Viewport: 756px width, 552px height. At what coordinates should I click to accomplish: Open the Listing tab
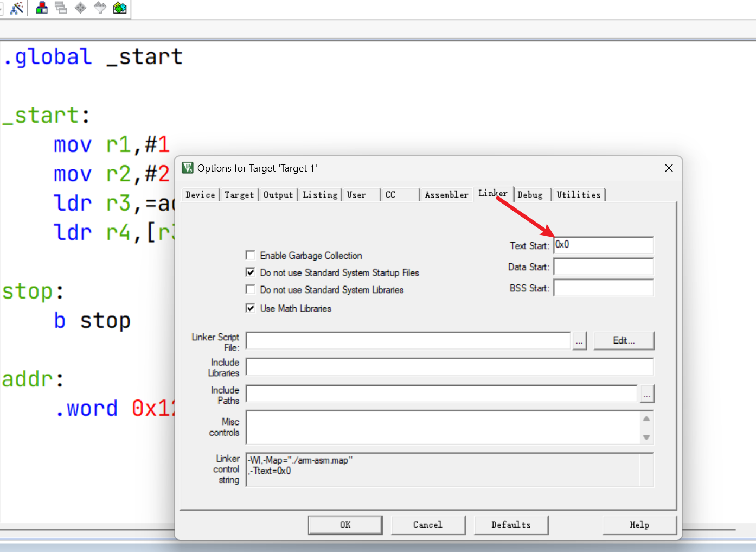tap(320, 195)
